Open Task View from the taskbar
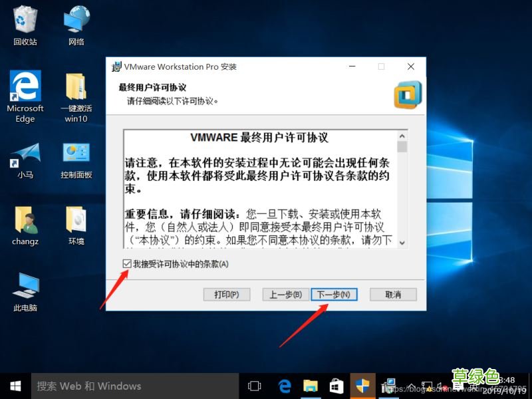Image resolution: width=532 pixels, height=399 pixels. pos(254,386)
